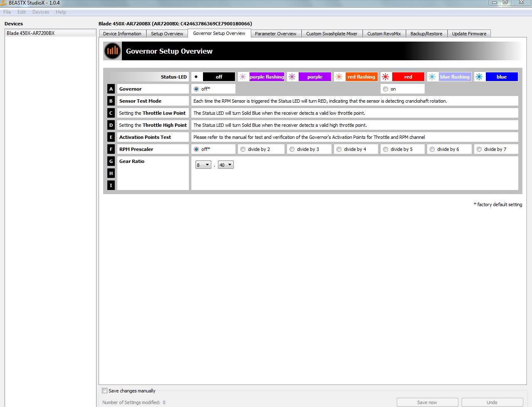Click the solid red LED icon
This screenshot has height=407, width=532.
(x=386, y=77)
